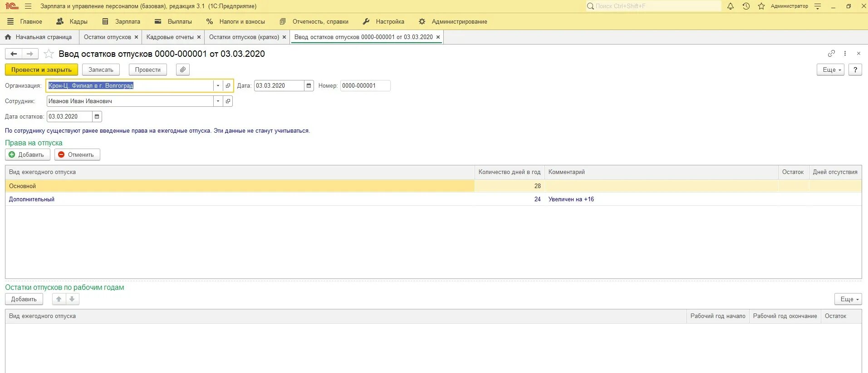Open attached files with the paperclip icon

[183, 70]
